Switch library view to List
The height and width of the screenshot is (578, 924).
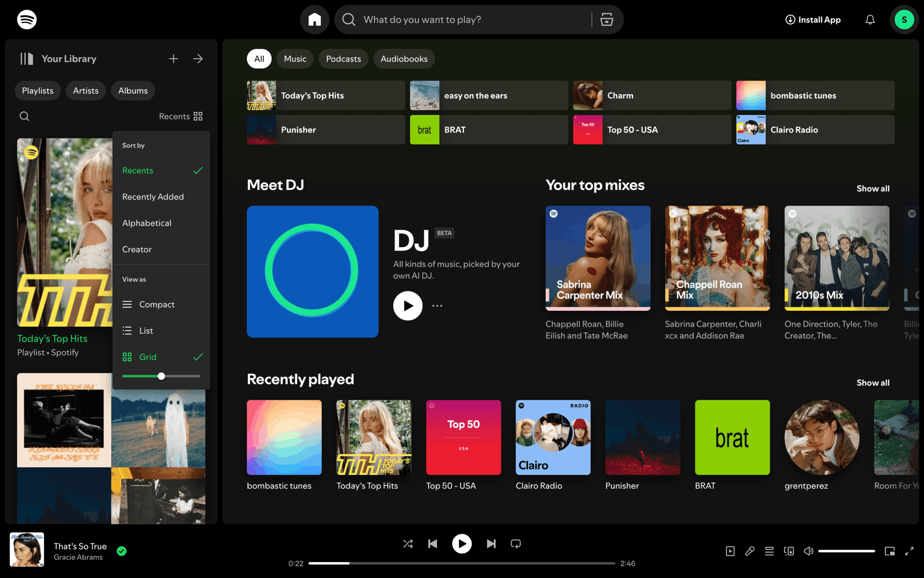pos(162,330)
